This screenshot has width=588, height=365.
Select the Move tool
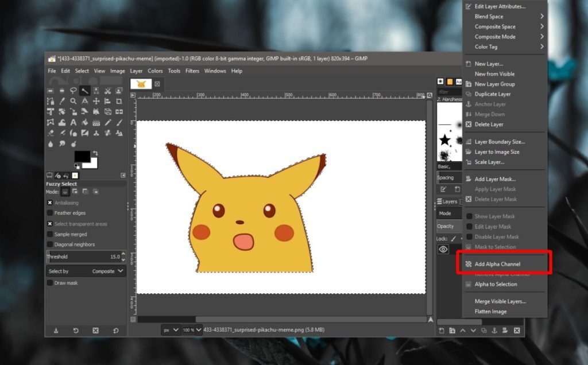coord(96,101)
